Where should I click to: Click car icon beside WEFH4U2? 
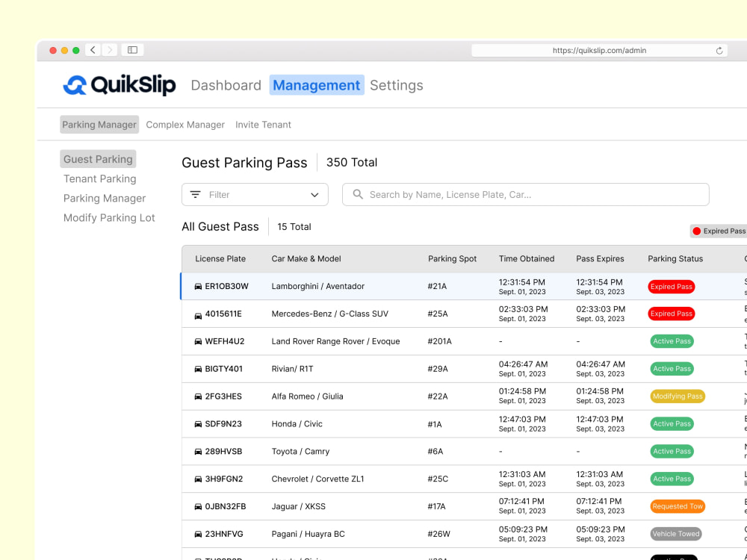point(198,341)
